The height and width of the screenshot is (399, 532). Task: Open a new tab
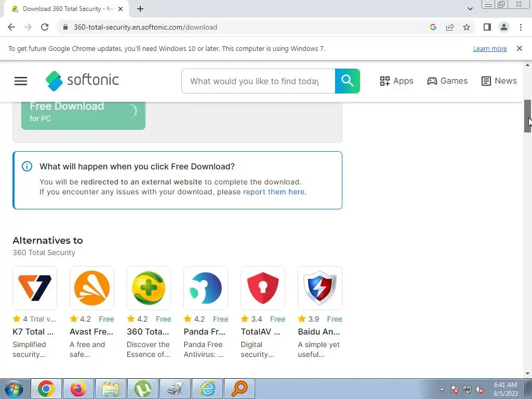(x=140, y=9)
